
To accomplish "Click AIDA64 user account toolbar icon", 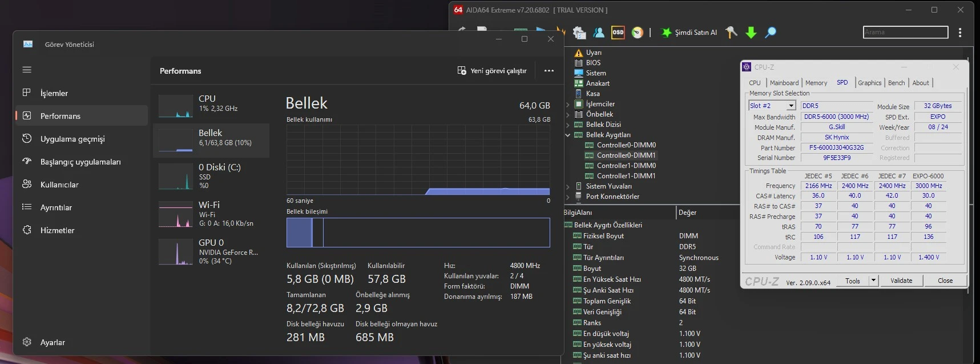I will [599, 33].
